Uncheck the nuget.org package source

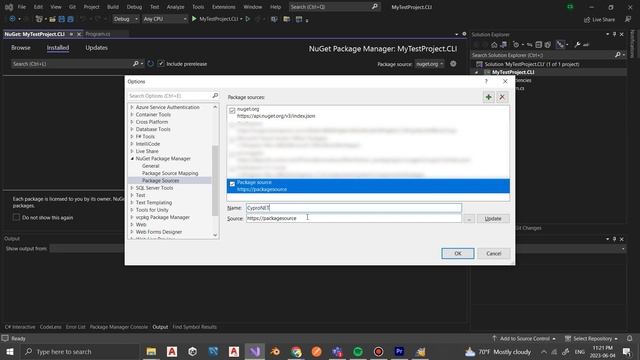pos(232,111)
